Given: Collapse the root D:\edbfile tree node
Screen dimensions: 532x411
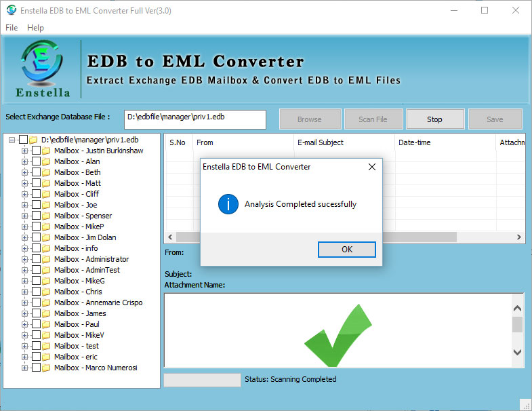Looking at the screenshot, I should click(12, 140).
